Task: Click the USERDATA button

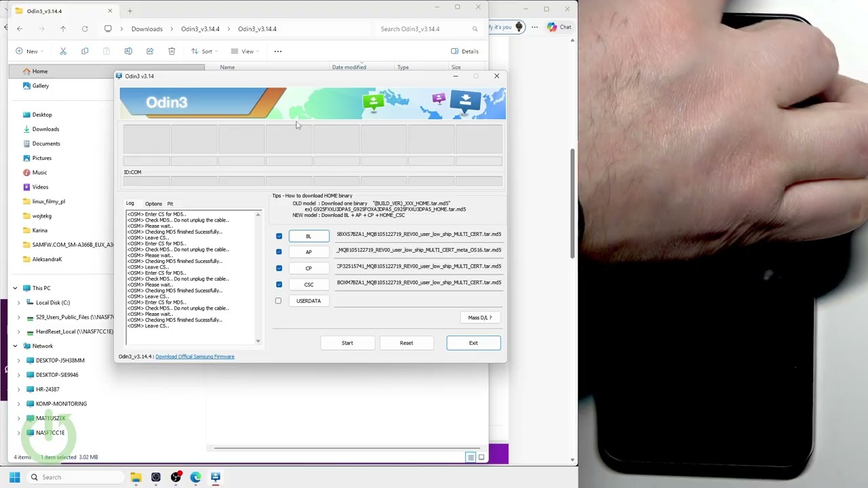Action: (x=309, y=301)
